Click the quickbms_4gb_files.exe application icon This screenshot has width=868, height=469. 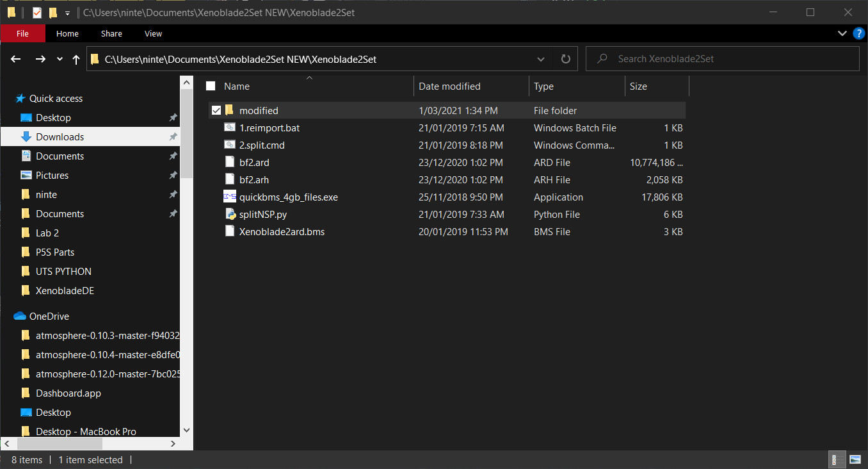(230, 197)
